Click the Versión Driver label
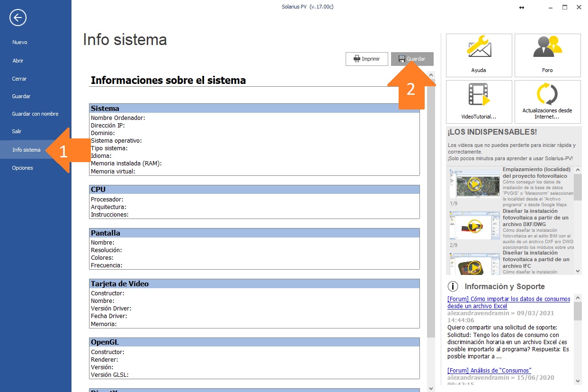588x392 pixels. coord(111,308)
